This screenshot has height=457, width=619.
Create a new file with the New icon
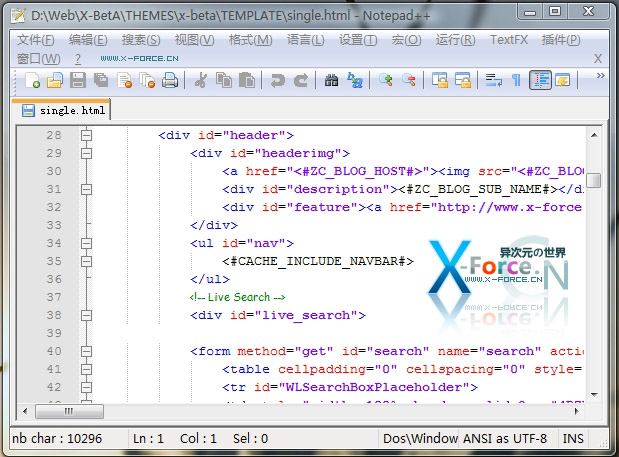[x=32, y=80]
